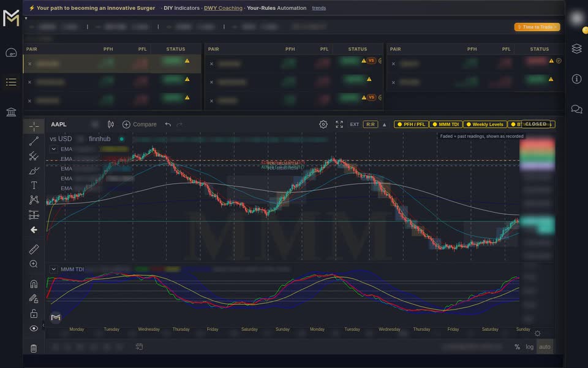Sort left watchlist by PAIR header
This screenshot has height=368, width=588.
coord(31,49)
